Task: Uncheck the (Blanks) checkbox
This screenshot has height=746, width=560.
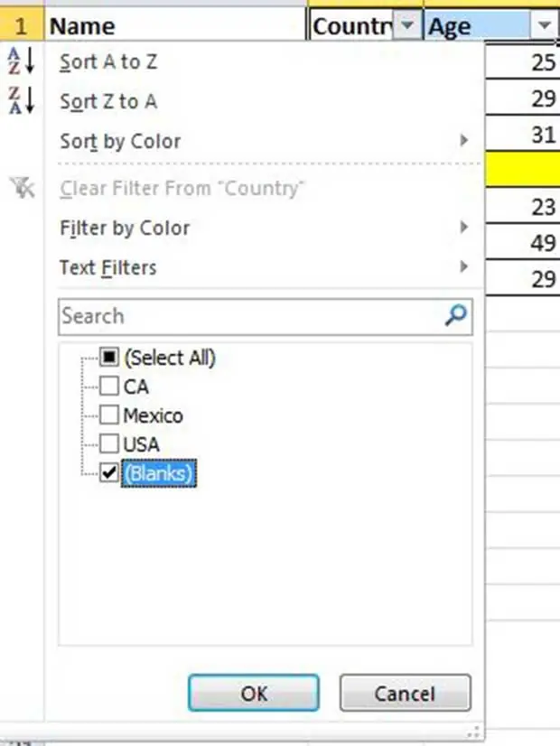Action: pos(108,472)
